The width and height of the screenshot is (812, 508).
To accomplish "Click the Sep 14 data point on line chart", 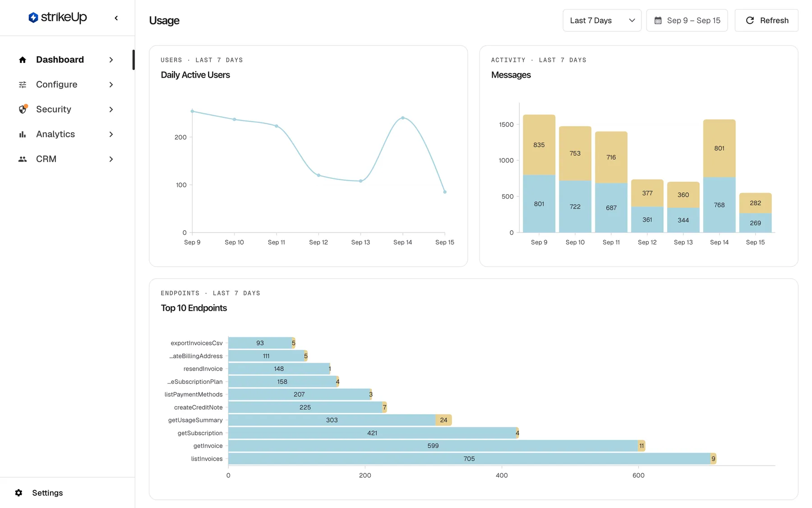I will pyautogui.click(x=403, y=118).
